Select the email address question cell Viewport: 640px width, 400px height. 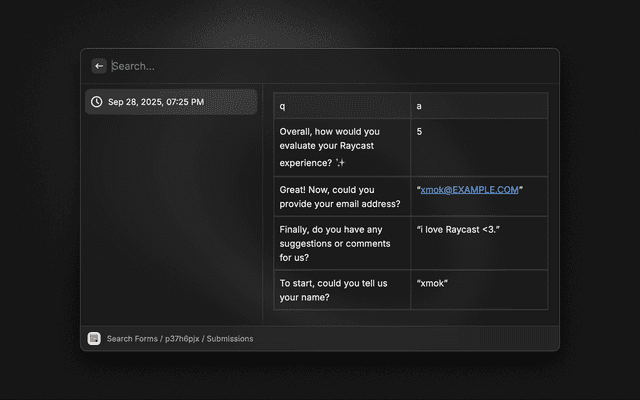point(341,196)
